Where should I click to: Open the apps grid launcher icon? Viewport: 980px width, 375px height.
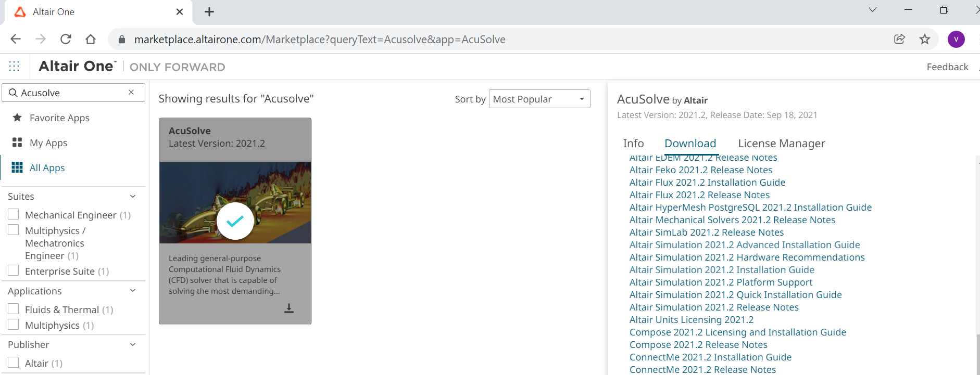click(x=14, y=66)
